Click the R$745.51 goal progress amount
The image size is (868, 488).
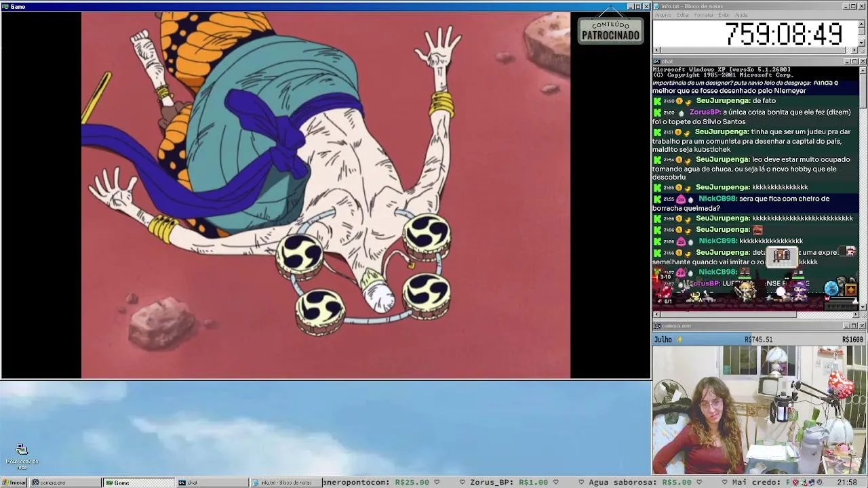point(758,340)
